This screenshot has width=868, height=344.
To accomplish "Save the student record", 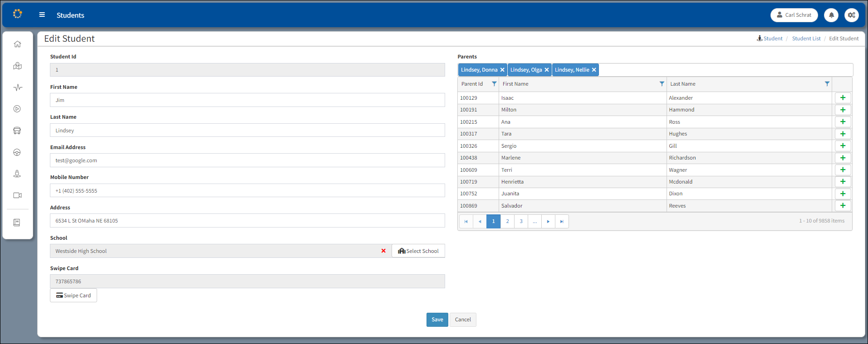I will coord(437,320).
